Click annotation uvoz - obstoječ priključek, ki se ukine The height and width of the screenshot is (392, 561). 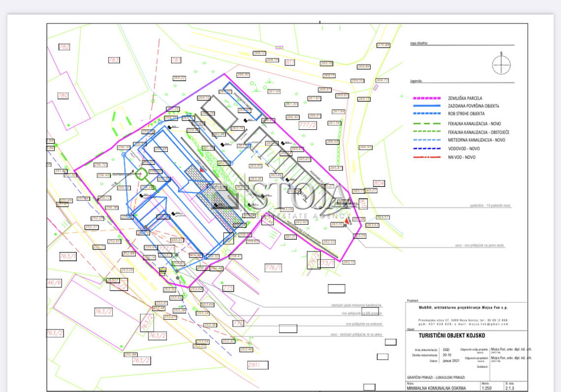click(356, 335)
